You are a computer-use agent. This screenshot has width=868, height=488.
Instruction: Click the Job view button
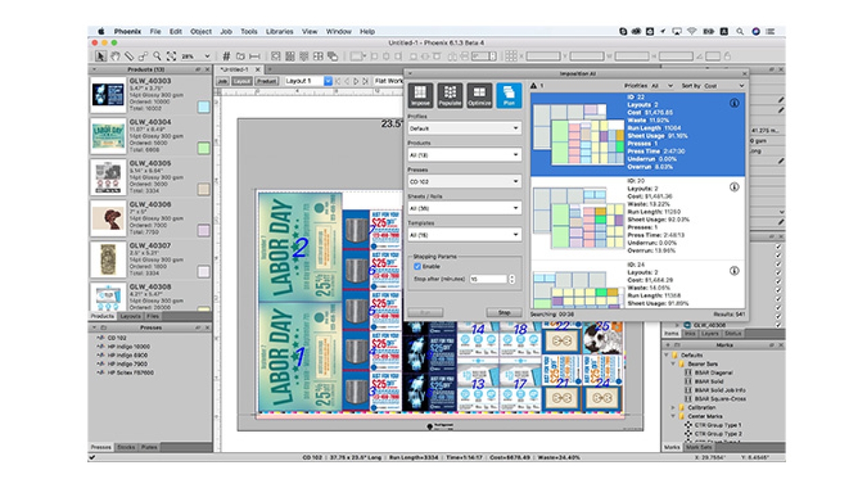(222, 81)
